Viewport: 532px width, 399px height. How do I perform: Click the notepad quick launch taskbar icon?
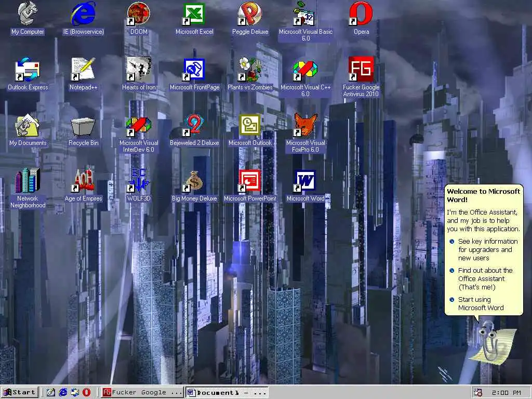[x=50, y=393]
